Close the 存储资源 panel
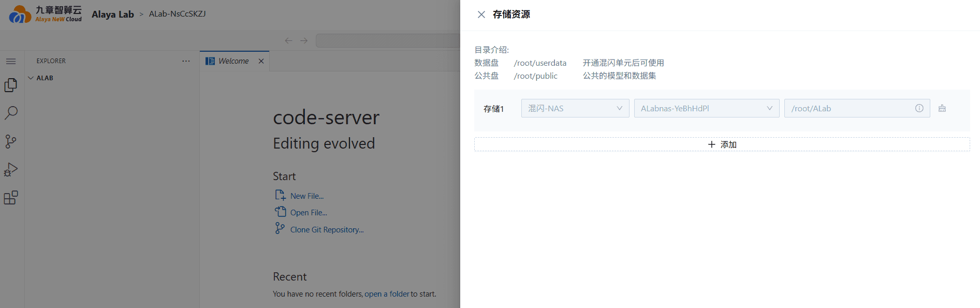The width and height of the screenshot is (980, 308). click(x=481, y=14)
